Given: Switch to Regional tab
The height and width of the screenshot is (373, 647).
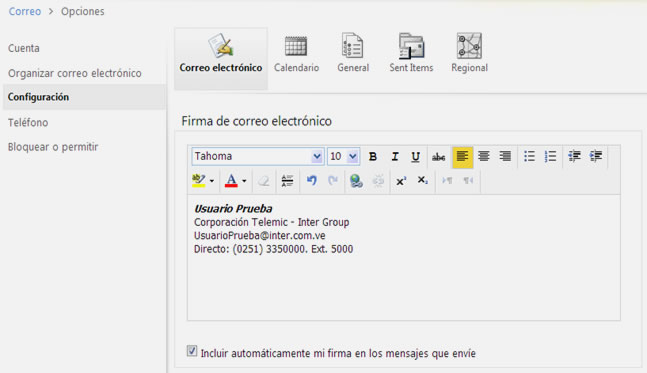Looking at the screenshot, I should (469, 54).
